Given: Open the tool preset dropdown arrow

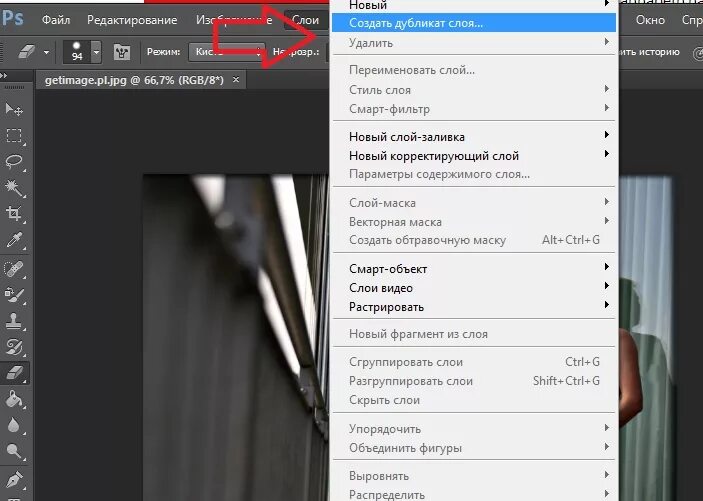Looking at the screenshot, I should [46, 52].
